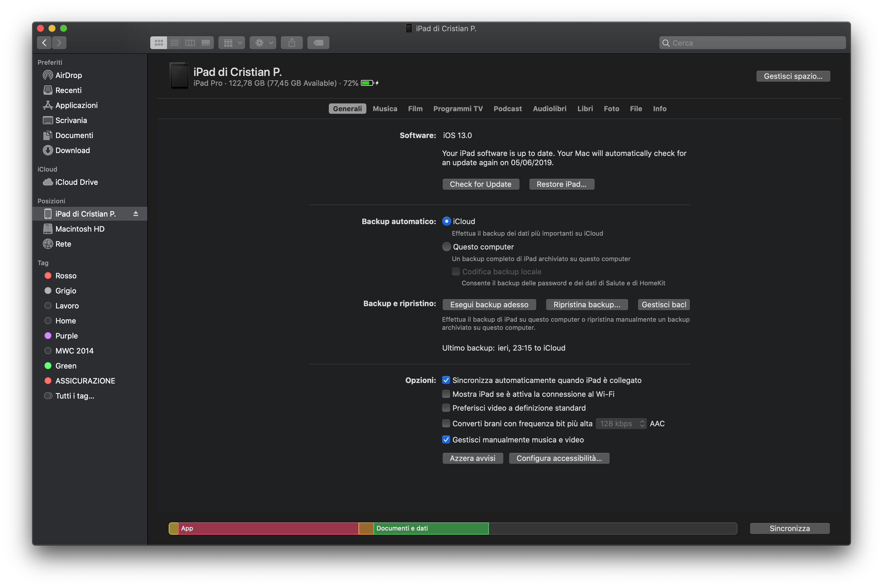
Task: Click the Cerca search field
Action: click(x=752, y=43)
